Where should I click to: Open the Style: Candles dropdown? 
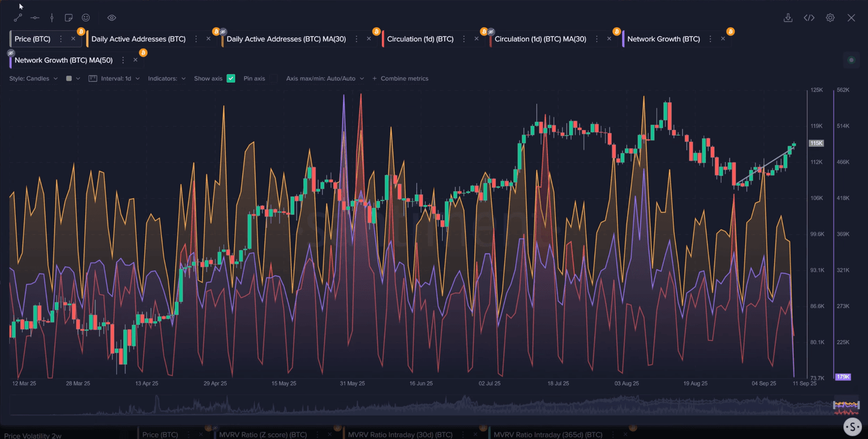pos(33,79)
